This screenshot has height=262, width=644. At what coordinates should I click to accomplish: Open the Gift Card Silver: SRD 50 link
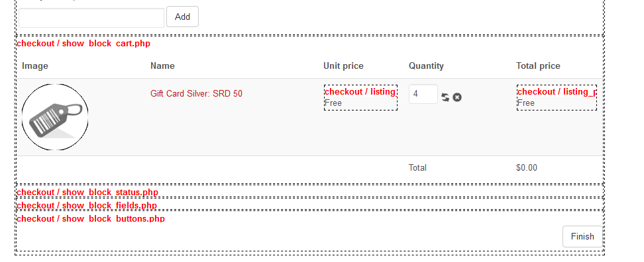tap(196, 93)
